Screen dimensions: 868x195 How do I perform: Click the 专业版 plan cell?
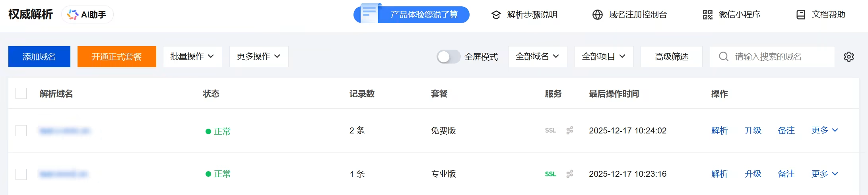(x=443, y=174)
